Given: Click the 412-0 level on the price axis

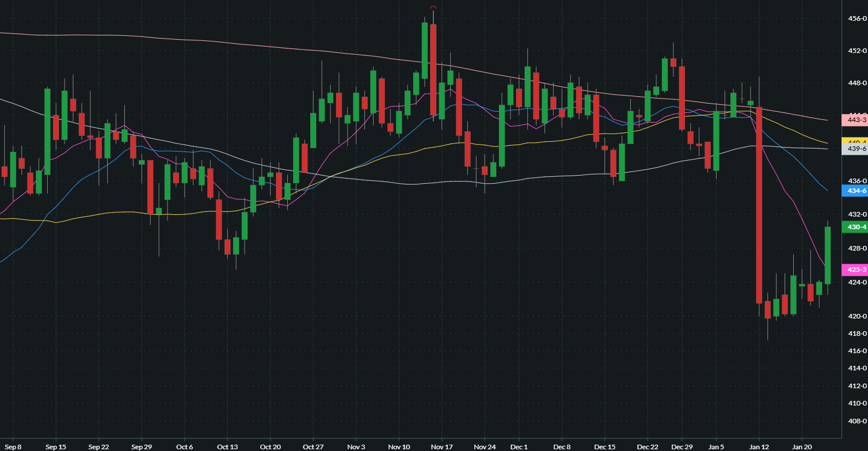Looking at the screenshot, I should click(857, 385).
